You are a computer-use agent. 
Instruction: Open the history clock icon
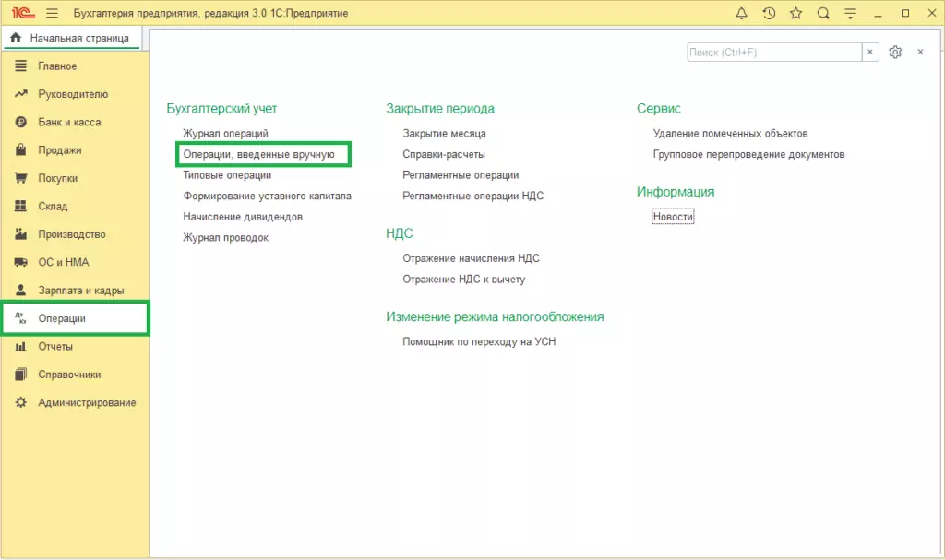tap(769, 13)
